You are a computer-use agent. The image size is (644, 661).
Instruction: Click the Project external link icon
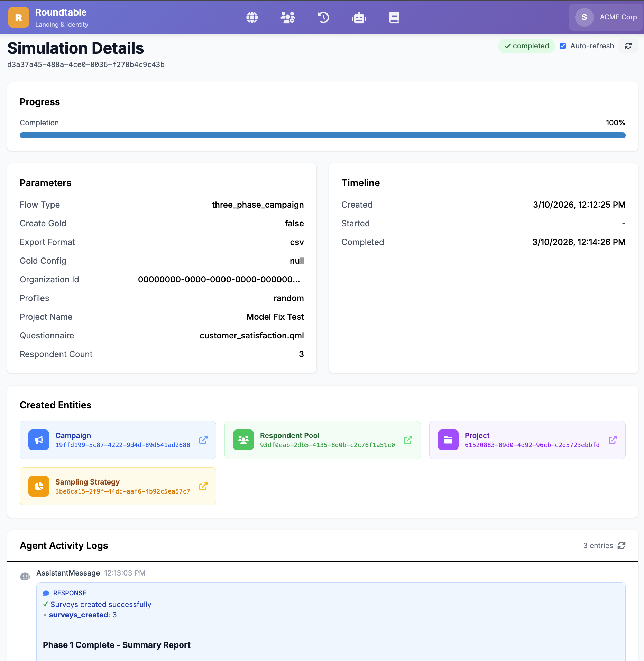[x=613, y=440]
